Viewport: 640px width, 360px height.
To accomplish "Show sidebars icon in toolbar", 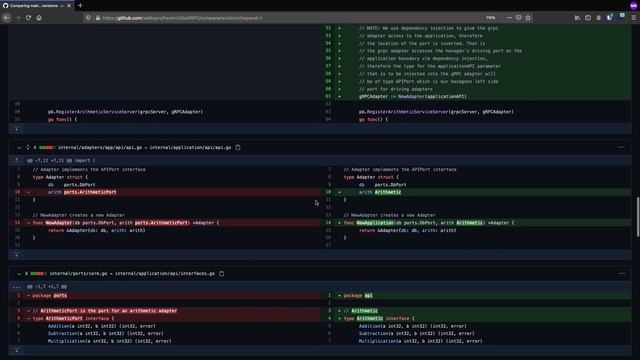I will (588, 18).
